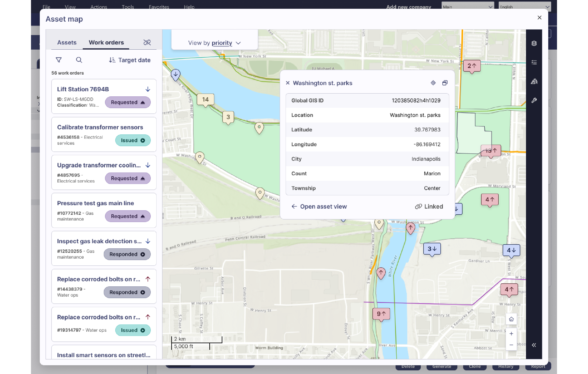Click the Latitude value 39.767983
This screenshot has height=374, width=588.
[427, 130]
